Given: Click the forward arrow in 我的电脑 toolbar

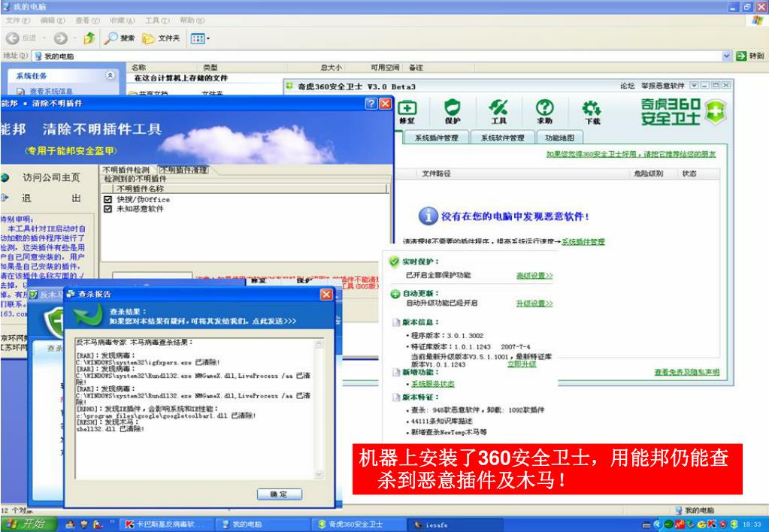Looking at the screenshot, I should point(60,38).
